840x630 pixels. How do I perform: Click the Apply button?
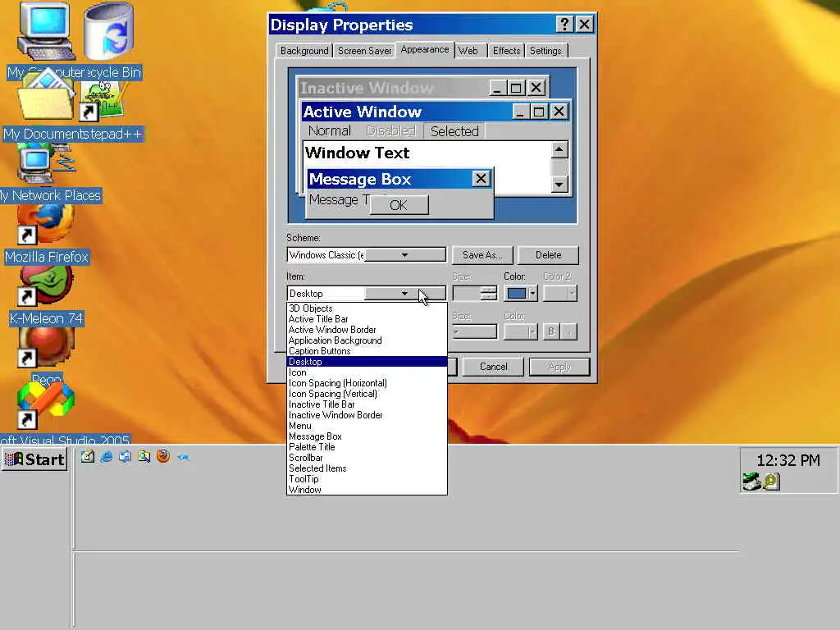click(x=559, y=367)
